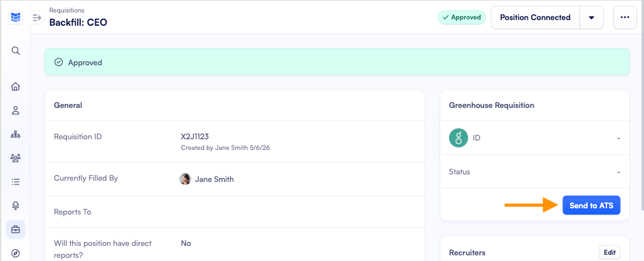Open the seat positions sidebar icon
The image size is (644, 261).
(16, 206)
